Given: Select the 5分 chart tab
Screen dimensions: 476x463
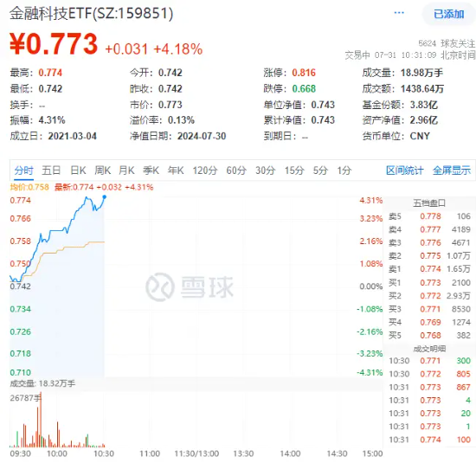Looking at the screenshot, I should click(x=320, y=170).
